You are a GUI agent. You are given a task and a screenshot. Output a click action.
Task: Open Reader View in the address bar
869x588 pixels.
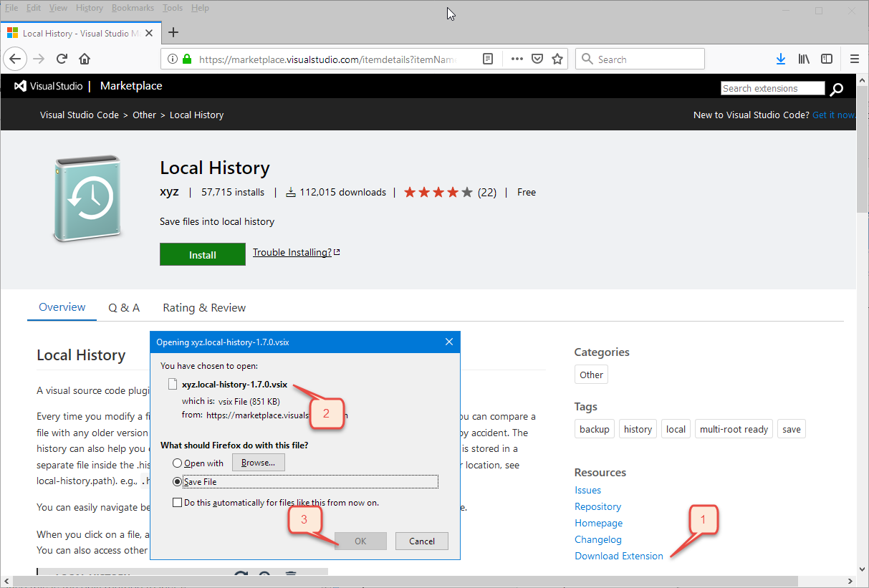pos(488,59)
